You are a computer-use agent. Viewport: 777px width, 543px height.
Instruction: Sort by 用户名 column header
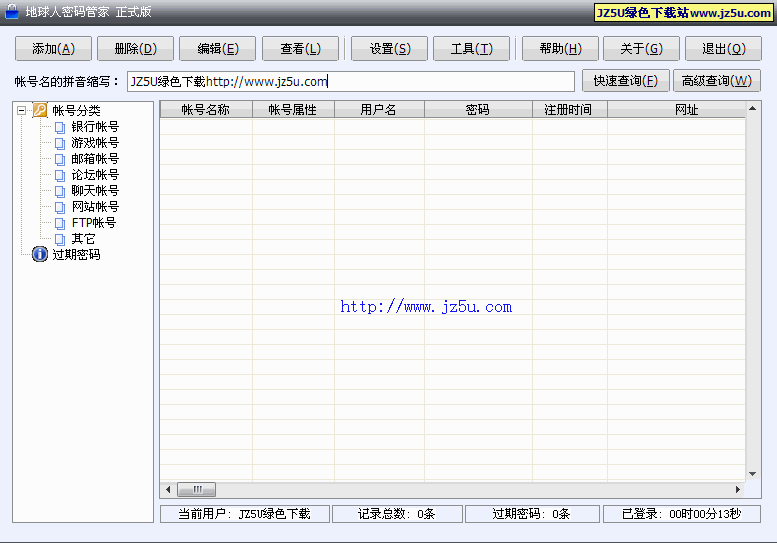(x=379, y=109)
